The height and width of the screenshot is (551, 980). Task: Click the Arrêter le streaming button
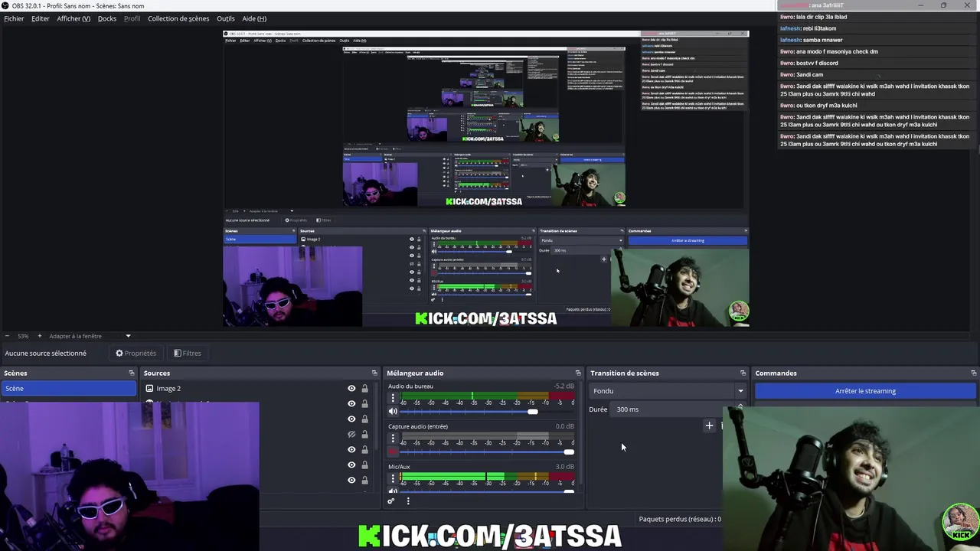[865, 391]
